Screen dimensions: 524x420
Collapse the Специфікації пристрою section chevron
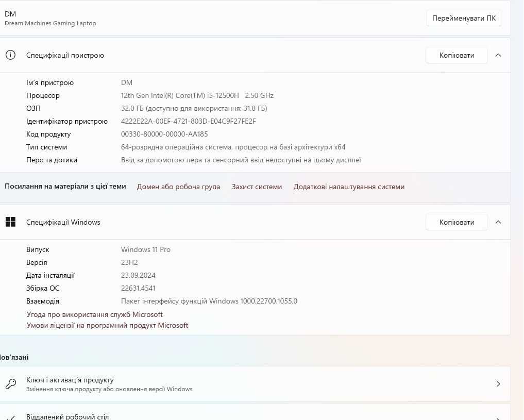click(x=498, y=55)
